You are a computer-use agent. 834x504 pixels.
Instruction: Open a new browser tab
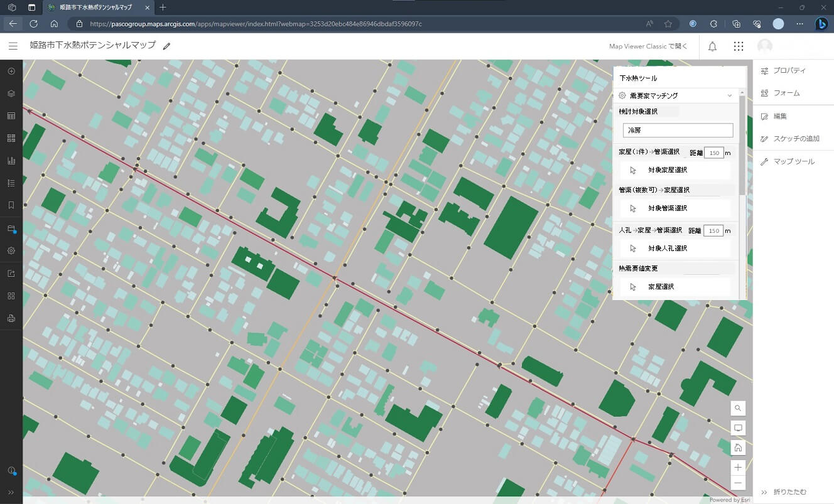(x=163, y=8)
